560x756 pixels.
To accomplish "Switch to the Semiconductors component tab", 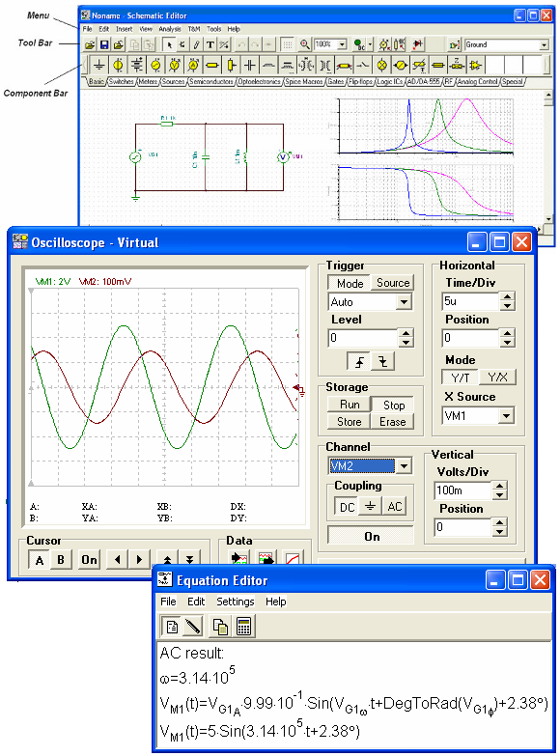I will (211, 82).
